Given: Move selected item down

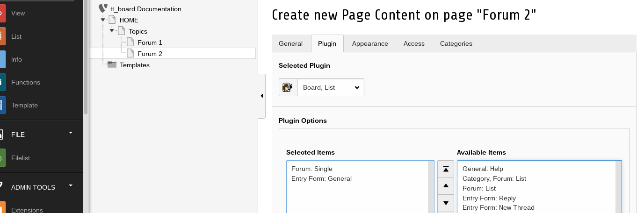Looking at the screenshot, I should tap(446, 203).
